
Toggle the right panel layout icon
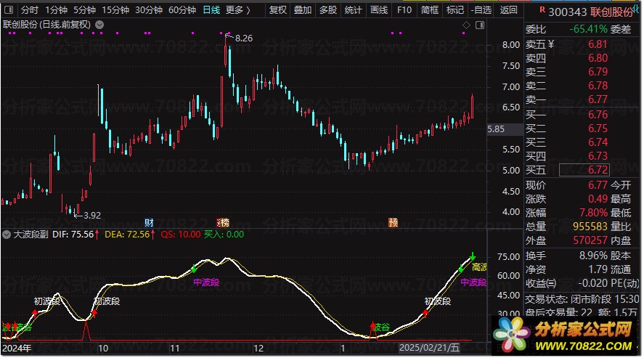point(480,25)
